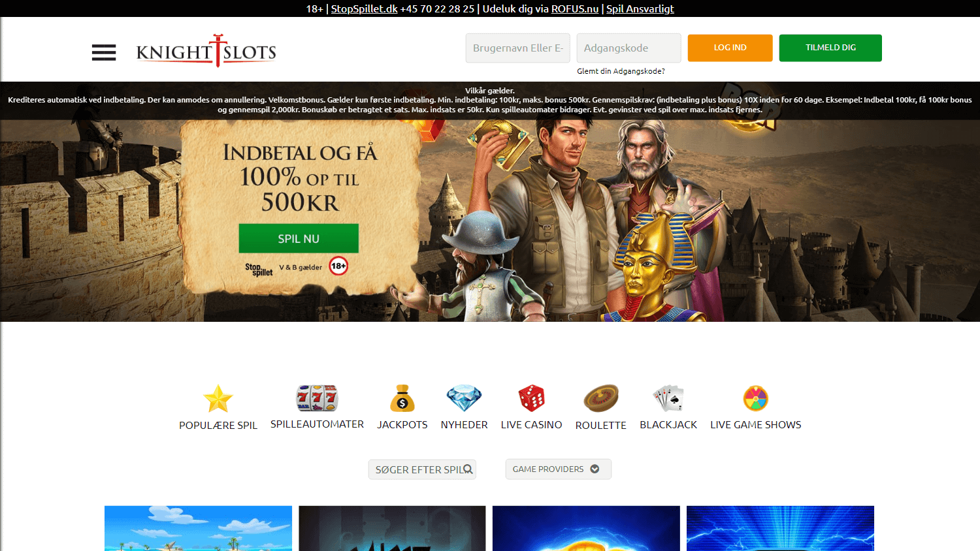Image resolution: width=980 pixels, height=551 pixels.
Task: Click the 18+ badge in banner
Action: 338,266
